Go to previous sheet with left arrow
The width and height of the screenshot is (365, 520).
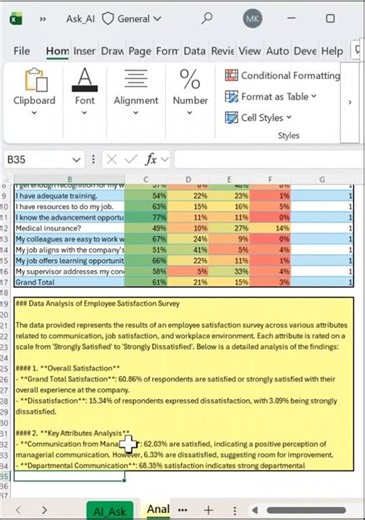tap(19, 510)
